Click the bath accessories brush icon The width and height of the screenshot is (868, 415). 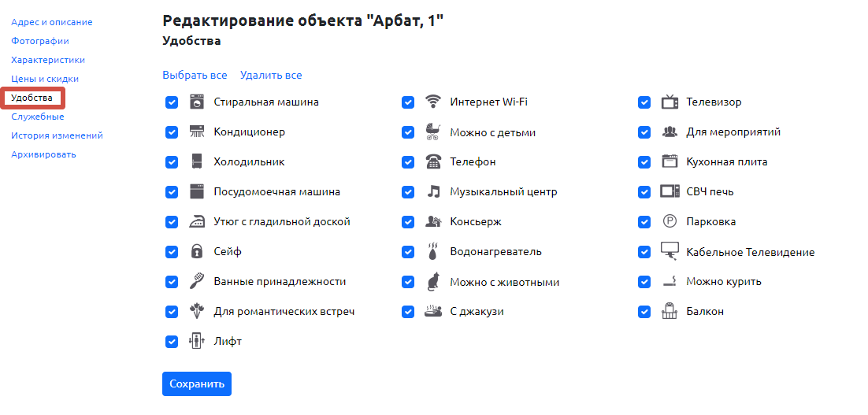click(x=196, y=282)
